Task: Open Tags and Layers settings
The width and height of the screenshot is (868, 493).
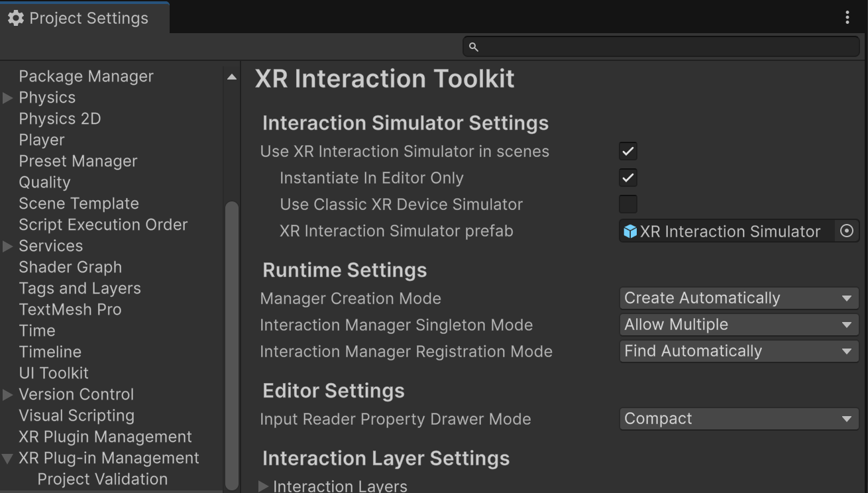Action: [x=80, y=288]
